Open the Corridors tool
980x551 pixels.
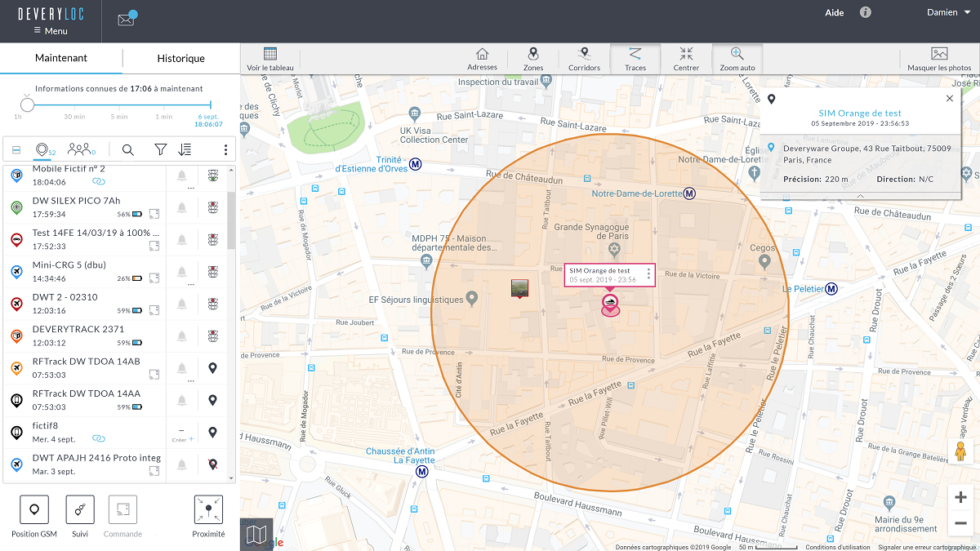click(584, 59)
